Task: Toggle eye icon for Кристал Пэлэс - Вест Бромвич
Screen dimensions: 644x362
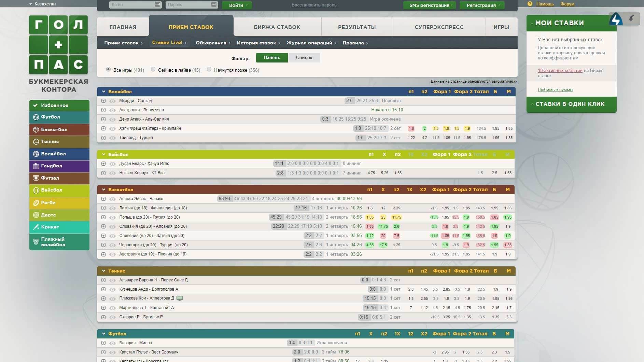Action: [112, 352]
